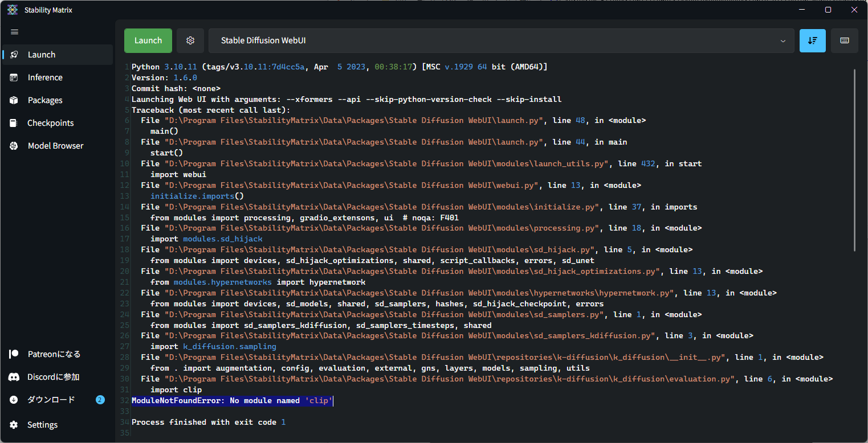Open the Launch page in sidebar
The width and height of the screenshot is (868, 443).
(x=58, y=55)
